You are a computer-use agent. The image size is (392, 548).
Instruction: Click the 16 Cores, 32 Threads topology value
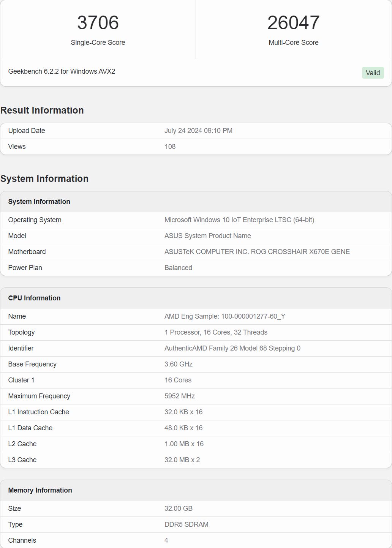[216, 332]
